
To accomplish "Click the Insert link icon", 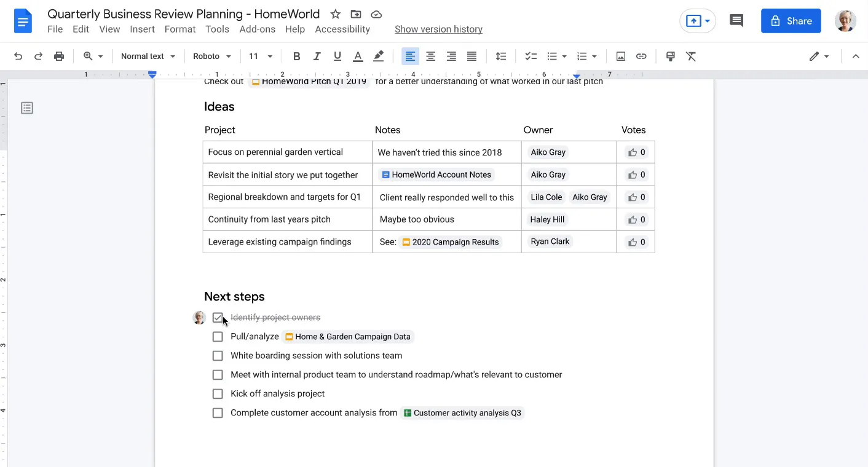I will tap(641, 57).
